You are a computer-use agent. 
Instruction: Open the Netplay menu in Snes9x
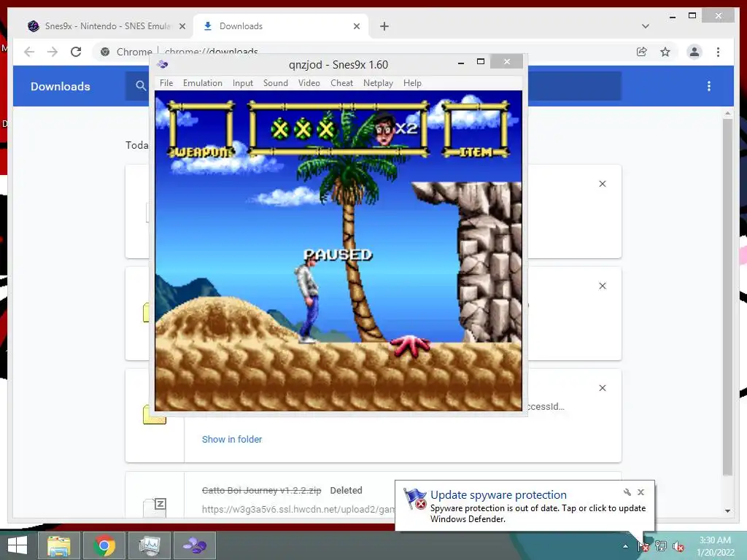pyautogui.click(x=378, y=83)
